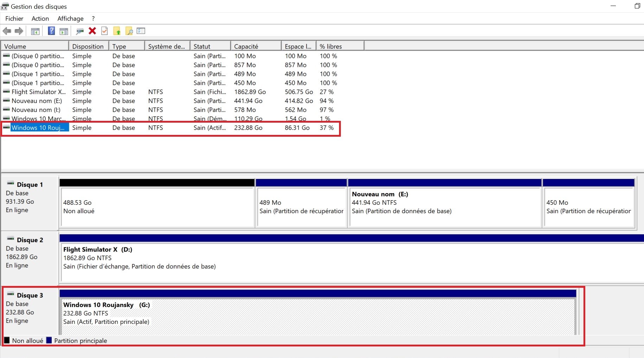Click the Sain (Fichi... status cell
This screenshot has width=644, height=358.
pos(210,92)
